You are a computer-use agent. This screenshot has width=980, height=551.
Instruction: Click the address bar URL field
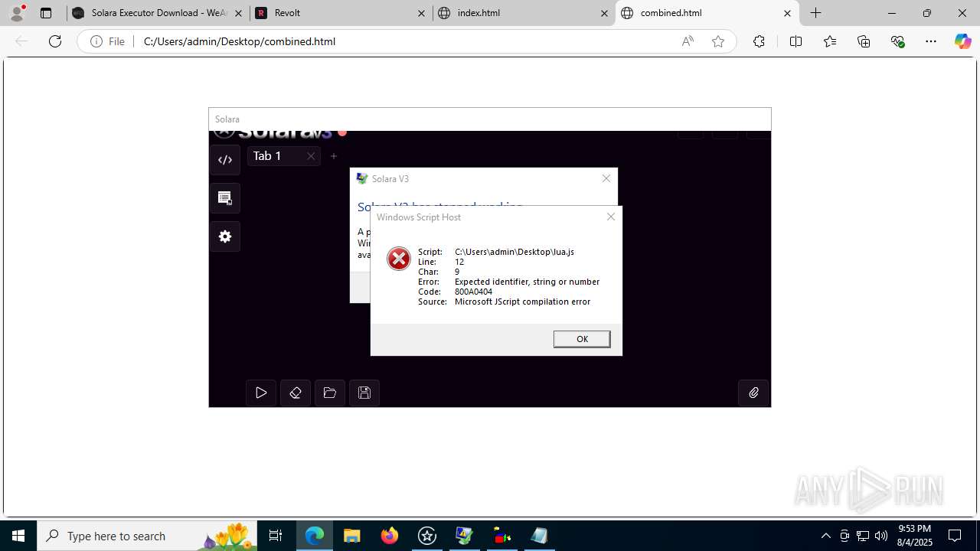(406, 41)
